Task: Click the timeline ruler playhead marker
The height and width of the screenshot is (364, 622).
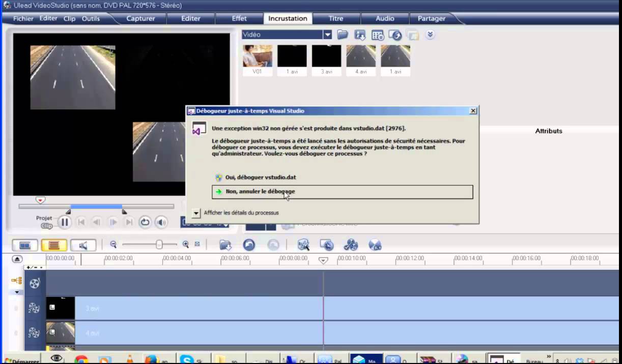Action: [x=323, y=260]
